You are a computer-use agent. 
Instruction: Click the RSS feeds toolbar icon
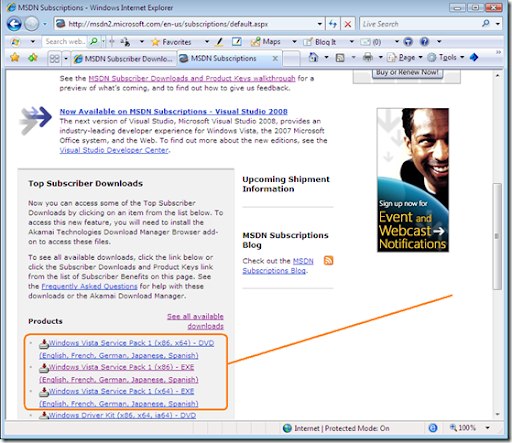[340, 58]
